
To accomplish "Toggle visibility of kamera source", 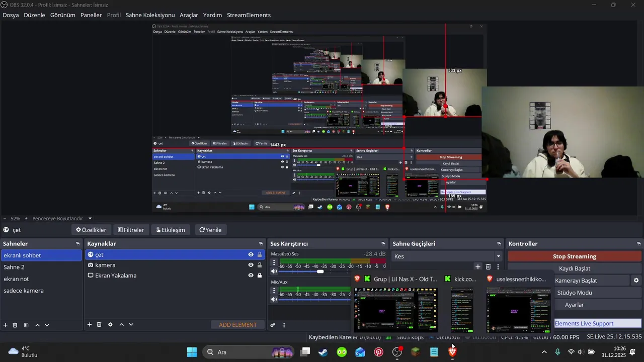I will (x=251, y=265).
